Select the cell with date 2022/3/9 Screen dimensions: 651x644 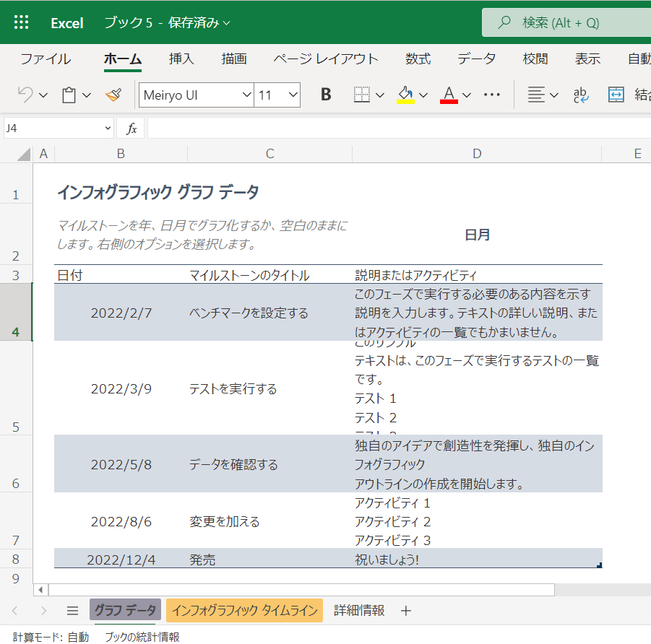click(121, 388)
